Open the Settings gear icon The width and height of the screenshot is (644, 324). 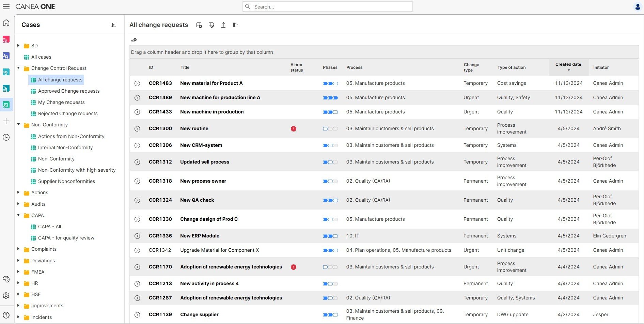(6, 296)
